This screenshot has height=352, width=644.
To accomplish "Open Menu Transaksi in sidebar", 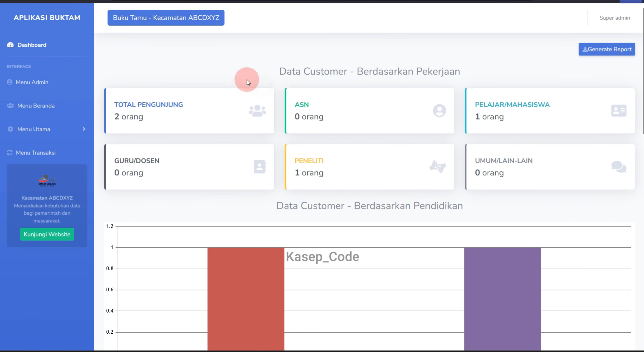I will click(x=47, y=153).
